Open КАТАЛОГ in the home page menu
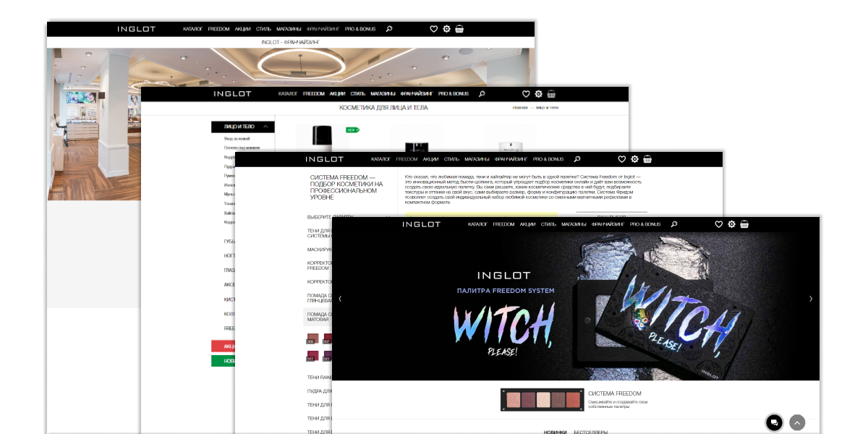868x434 pixels. pyautogui.click(x=477, y=224)
